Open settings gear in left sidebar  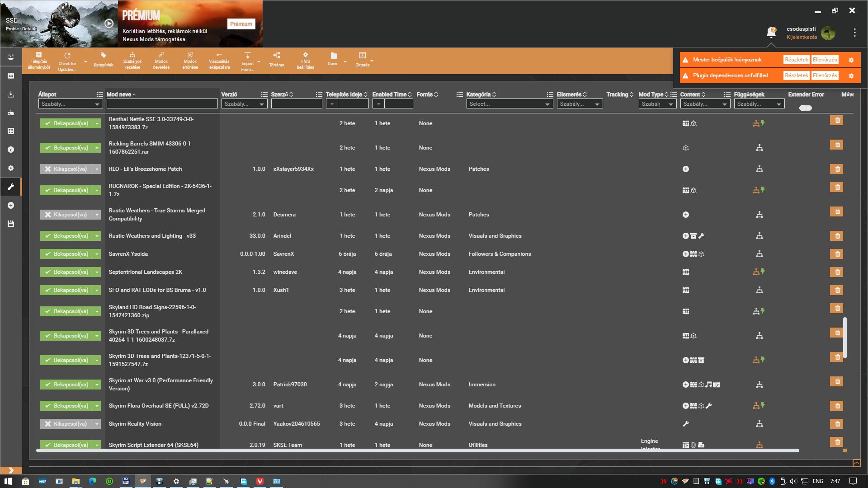point(11,168)
